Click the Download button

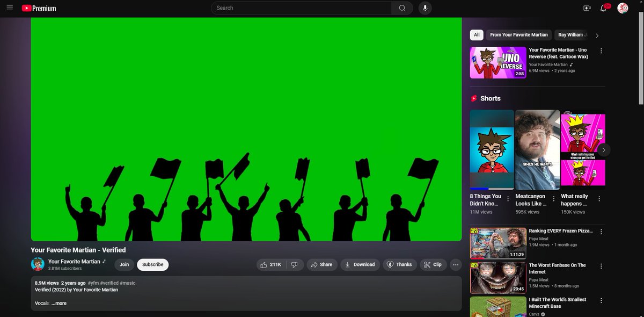pos(360,264)
